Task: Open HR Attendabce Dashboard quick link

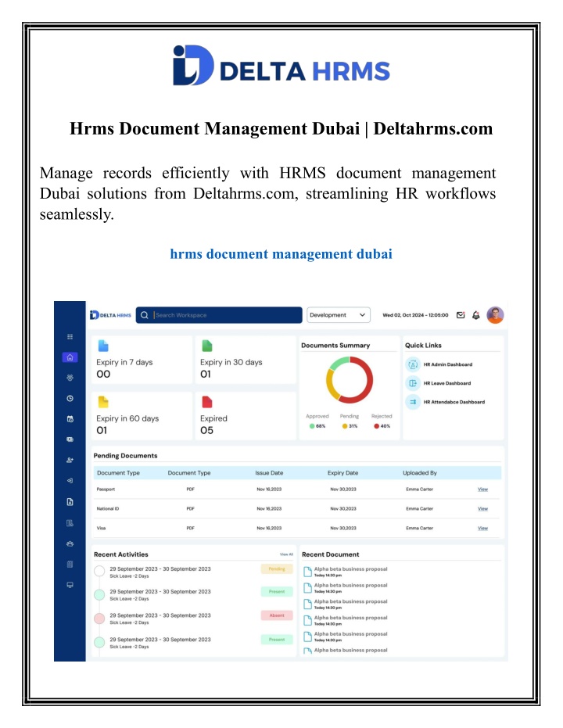Action: click(454, 402)
